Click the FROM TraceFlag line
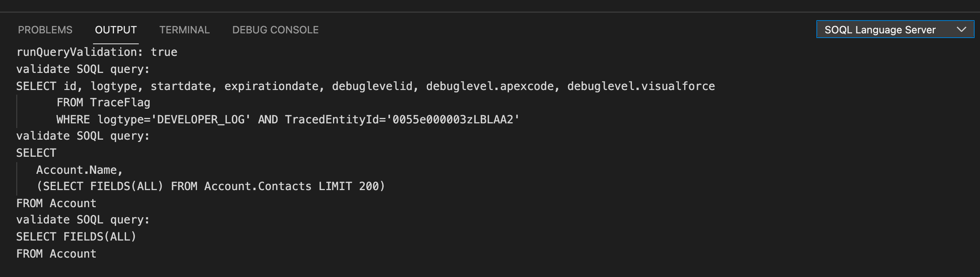This screenshot has height=277, width=980. point(103,102)
